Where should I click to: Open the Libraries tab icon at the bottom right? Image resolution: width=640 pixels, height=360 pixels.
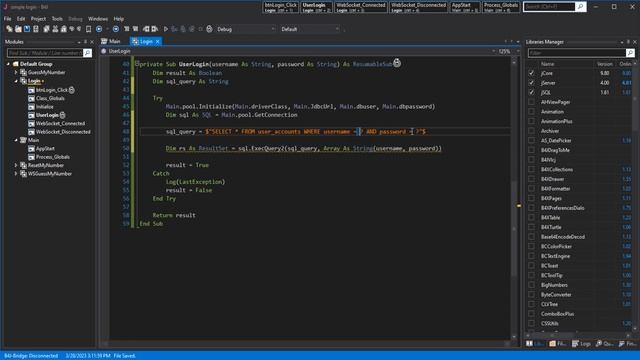pyautogui.click(x=529, y=344)
